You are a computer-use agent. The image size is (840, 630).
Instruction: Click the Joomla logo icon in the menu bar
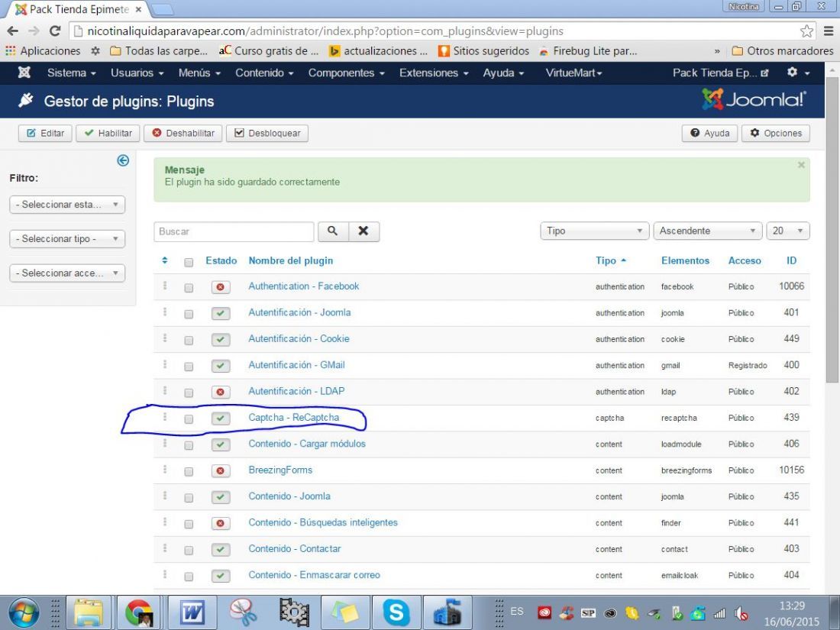tap(24, 73)
